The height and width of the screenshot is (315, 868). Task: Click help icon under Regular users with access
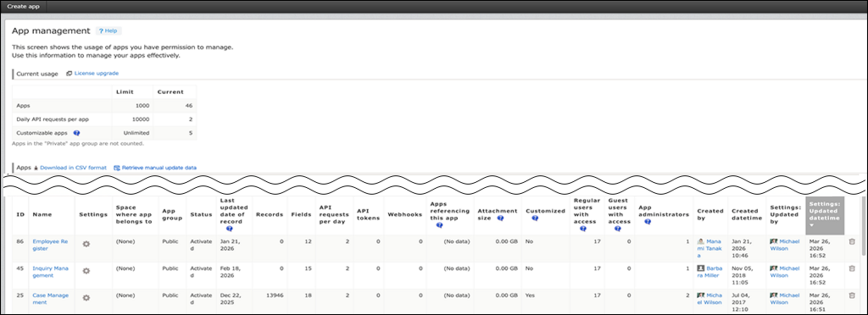(x=583, y=229)
